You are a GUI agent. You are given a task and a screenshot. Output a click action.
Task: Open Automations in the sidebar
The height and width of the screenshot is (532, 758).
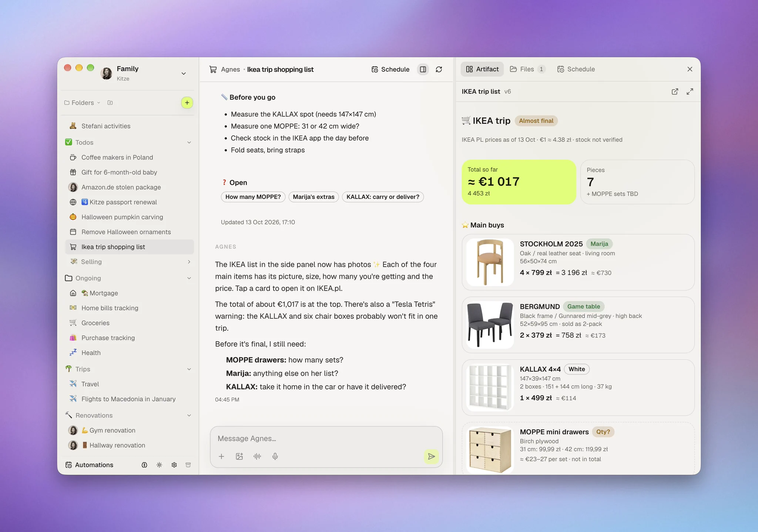click(89, 465)
